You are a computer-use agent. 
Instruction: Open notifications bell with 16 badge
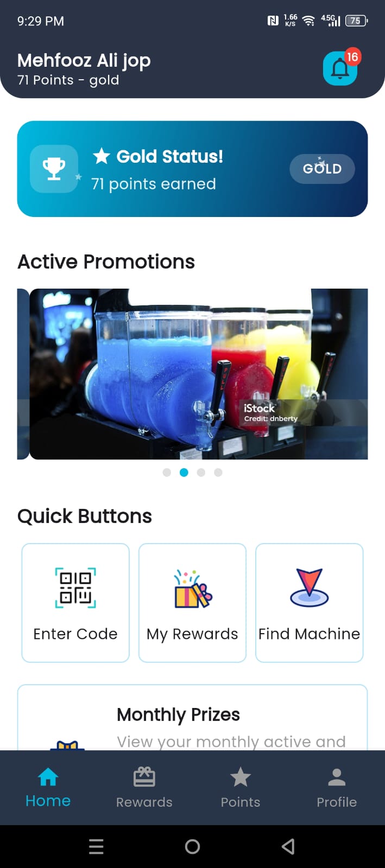[340, 68]
